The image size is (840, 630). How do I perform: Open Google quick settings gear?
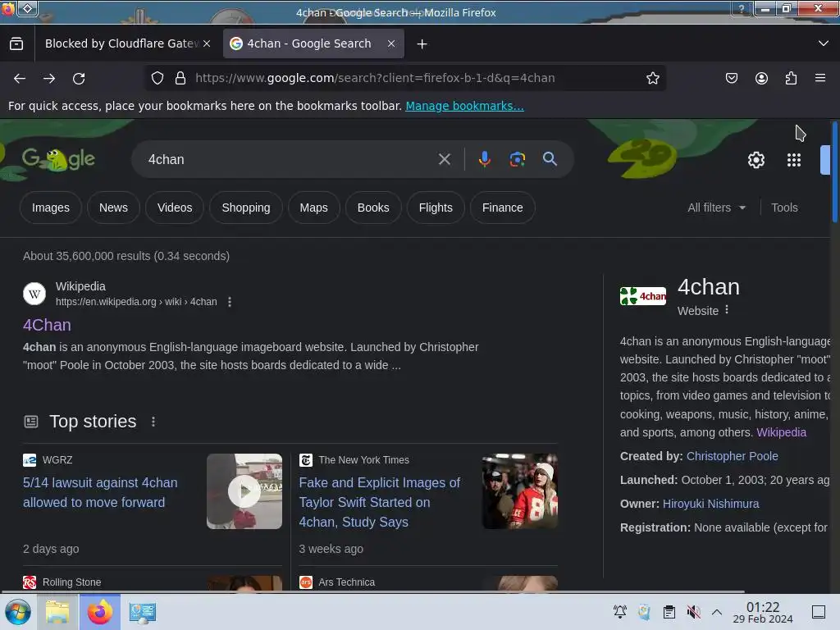click(x=756, y=160)
